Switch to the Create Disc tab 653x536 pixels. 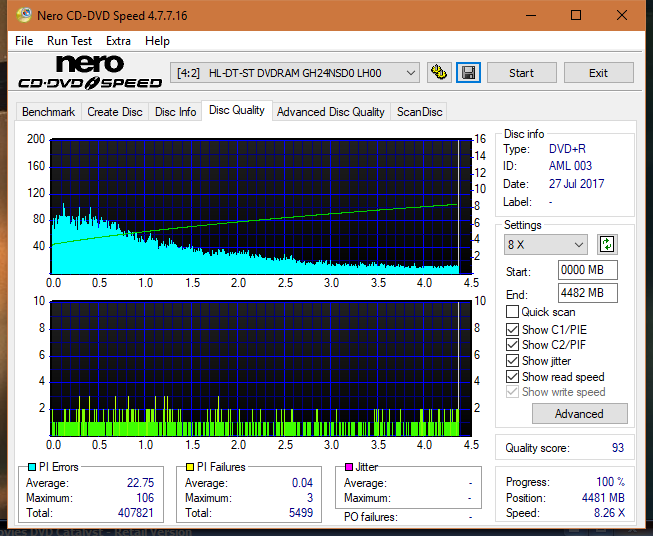pos(115,112)
